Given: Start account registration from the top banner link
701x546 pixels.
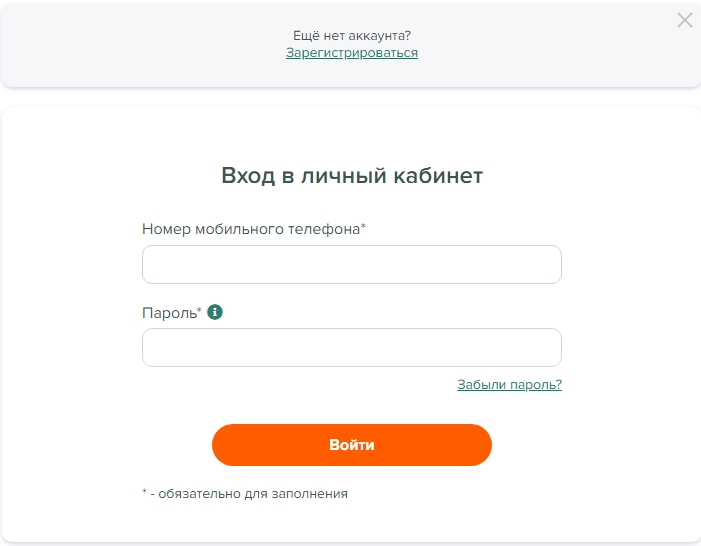Looking at the screenshot, I should pos(352,53).
